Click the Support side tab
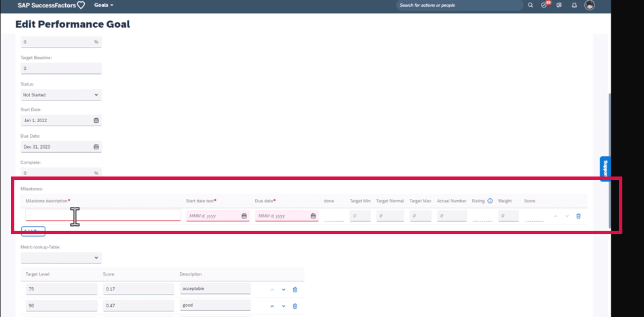This screenshot has width=644, height=317. (x=604, y=168)
